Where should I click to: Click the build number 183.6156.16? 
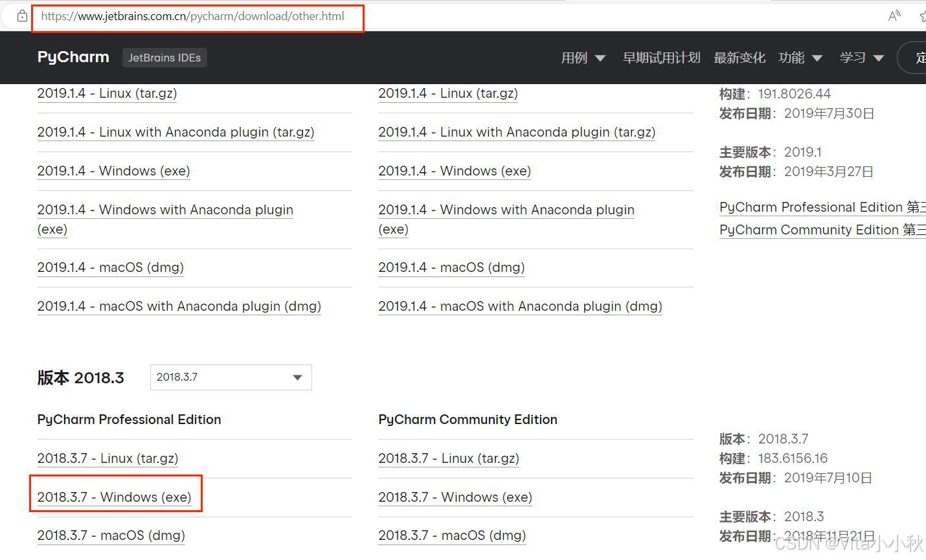pyautogui.click(x=793, y=458)
